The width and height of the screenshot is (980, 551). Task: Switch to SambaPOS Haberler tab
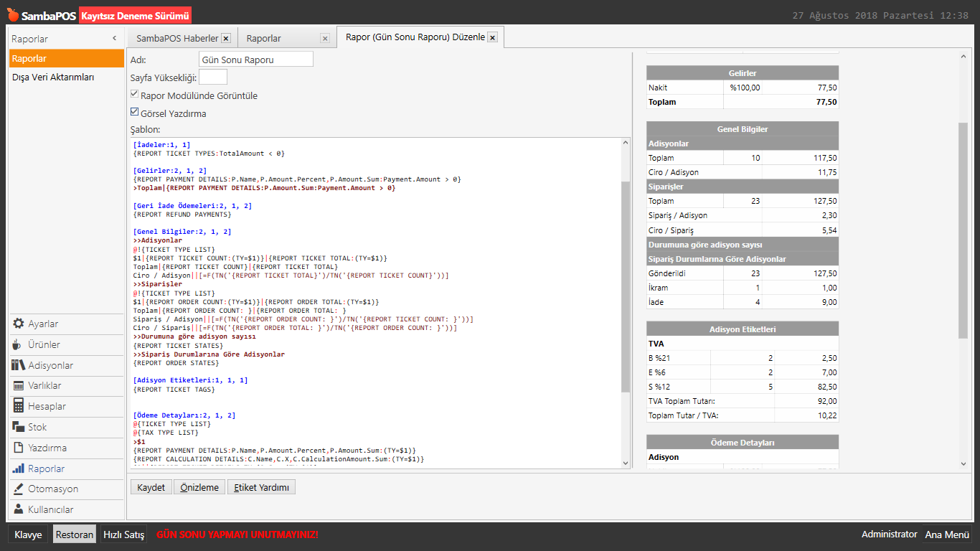tap(177, 38)
